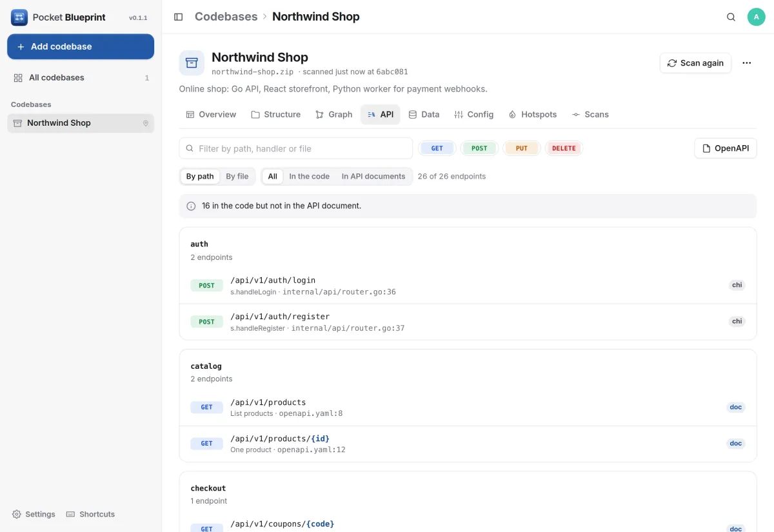Go to Codebases breadcrumb
This screenshot has width=774, height=532.
[226, 17]
